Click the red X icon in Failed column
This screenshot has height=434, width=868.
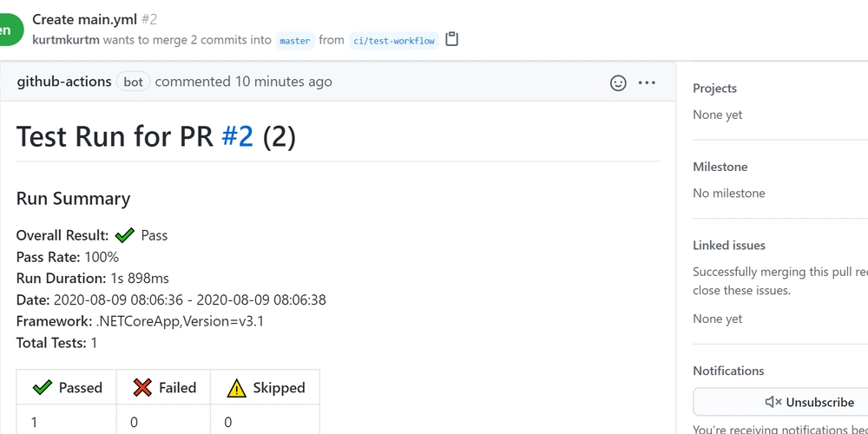tap(142, 387)
